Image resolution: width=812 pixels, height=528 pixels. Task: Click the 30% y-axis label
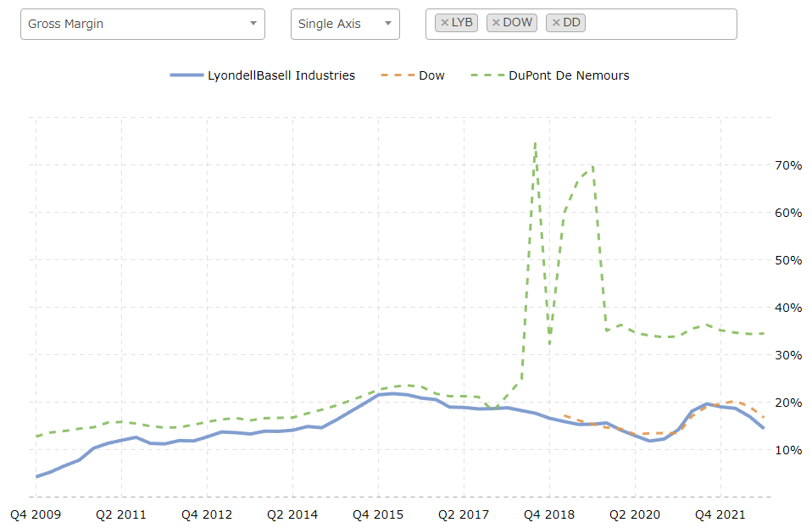coord(789,355)
